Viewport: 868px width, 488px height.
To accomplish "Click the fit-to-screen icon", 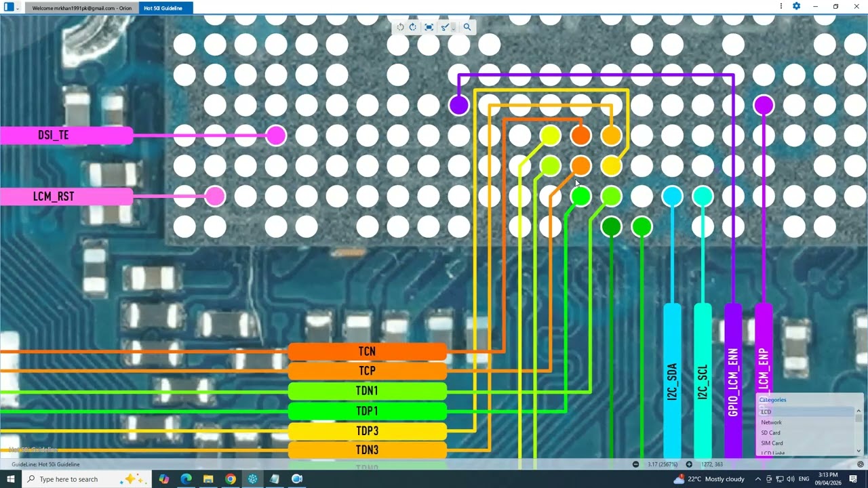I will pos(429,27).
